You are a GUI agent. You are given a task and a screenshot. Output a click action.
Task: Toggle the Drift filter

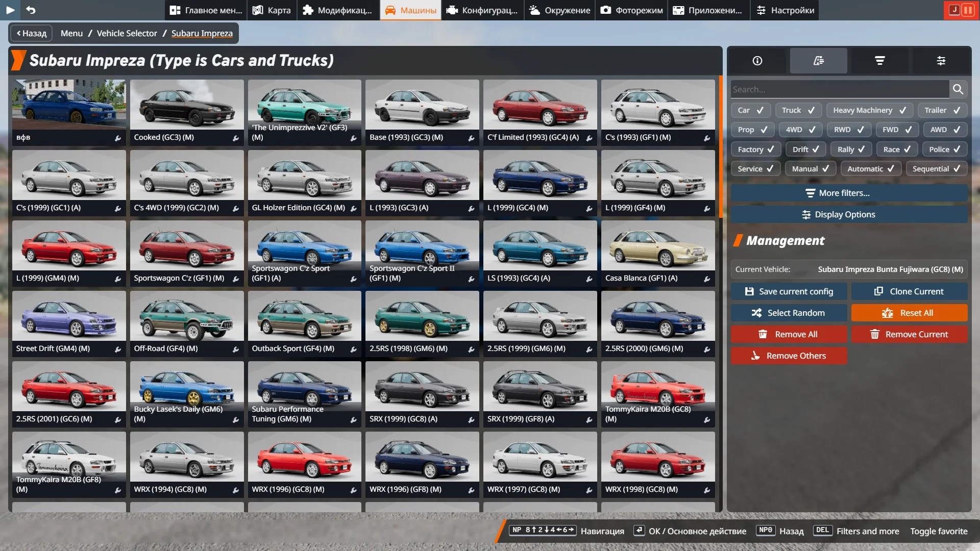coord(805,149)
